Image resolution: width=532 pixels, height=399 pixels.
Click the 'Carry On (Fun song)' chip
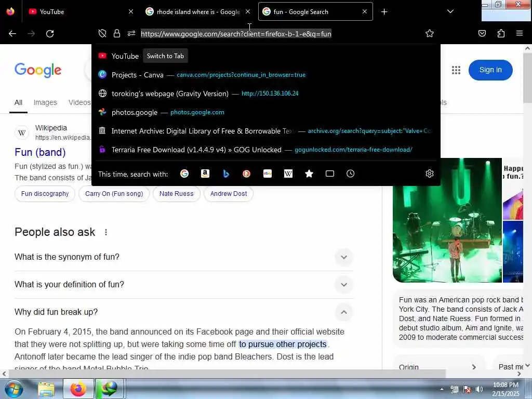(x=114, y=194)
